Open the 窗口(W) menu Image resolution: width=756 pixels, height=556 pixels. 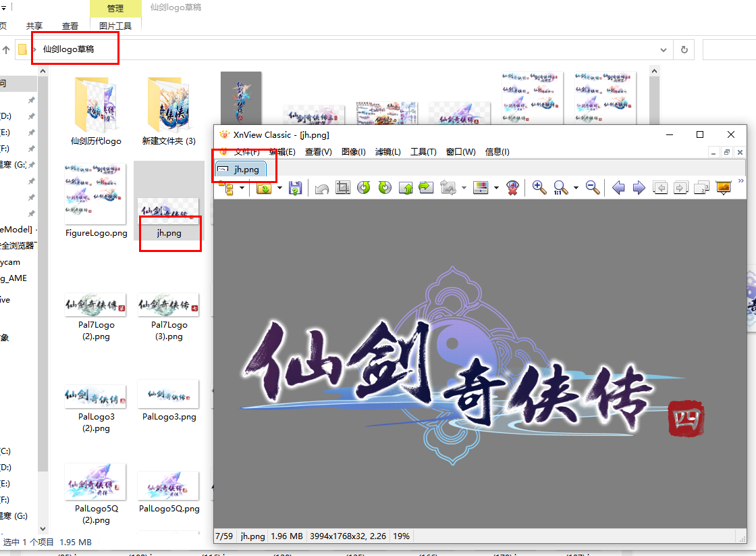[460, 152]
